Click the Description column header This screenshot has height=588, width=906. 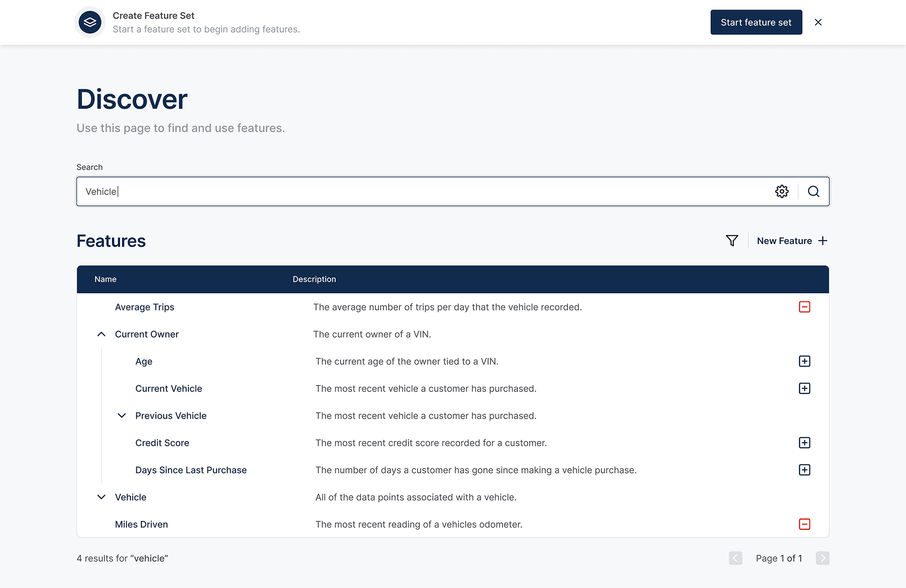314,279
